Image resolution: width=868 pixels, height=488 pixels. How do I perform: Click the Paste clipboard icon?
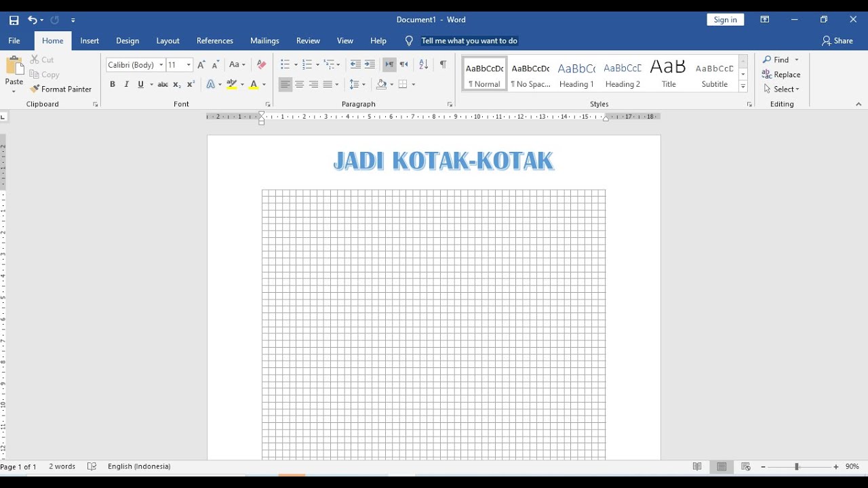(14, 66)
